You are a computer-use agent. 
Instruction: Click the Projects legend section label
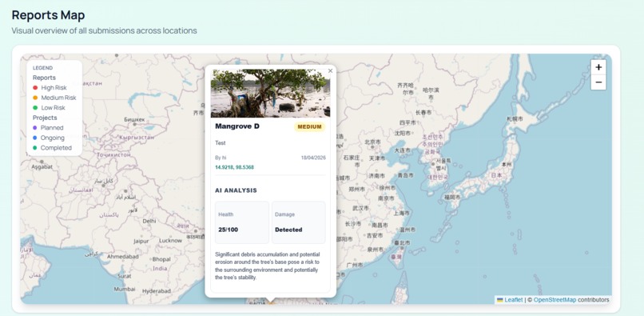(45, 118)
